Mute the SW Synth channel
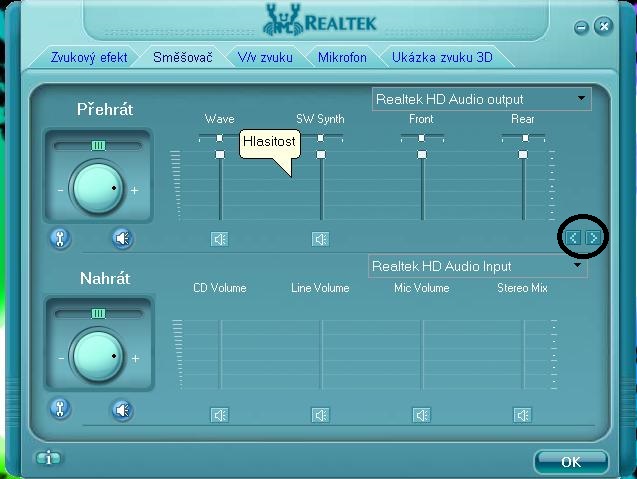This screenshot has height=479, width=637. coord(321,239)
